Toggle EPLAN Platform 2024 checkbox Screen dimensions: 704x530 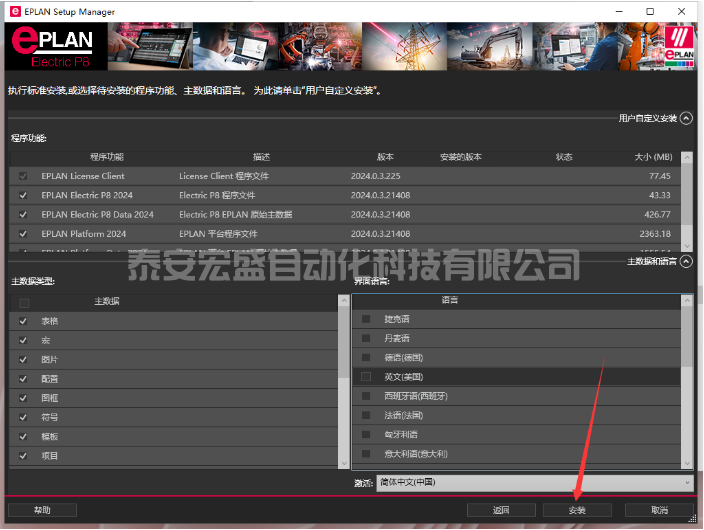point(24,233)
